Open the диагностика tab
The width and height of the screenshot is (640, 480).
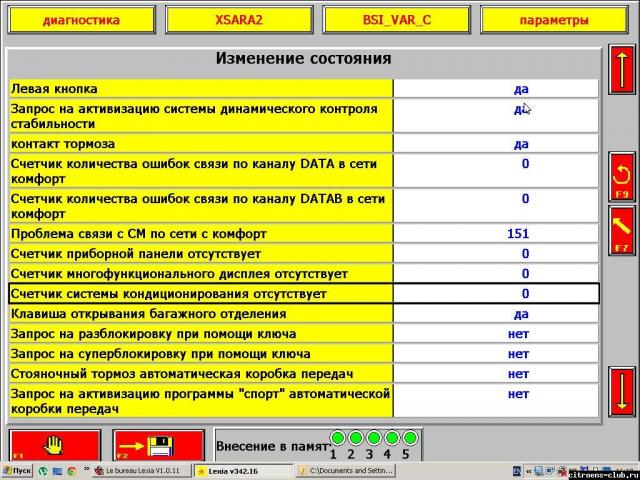pos(82,19)
